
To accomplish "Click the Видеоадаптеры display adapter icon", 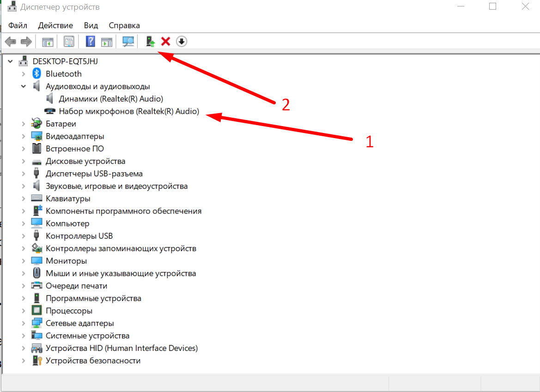I will (x=36, y=136).
